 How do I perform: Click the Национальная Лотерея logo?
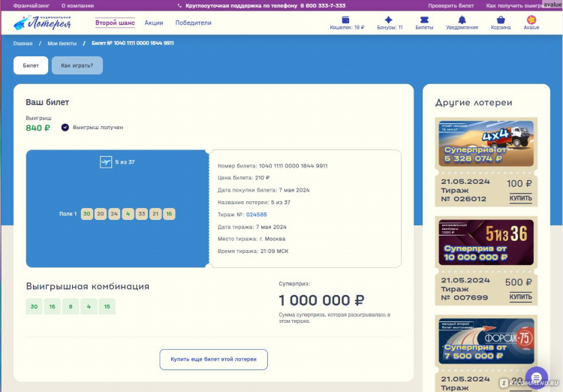42,23
